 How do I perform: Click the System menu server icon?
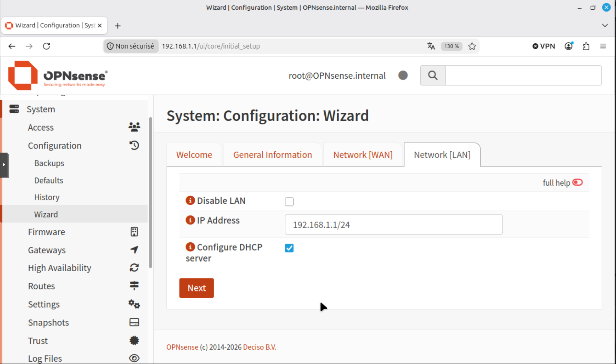pos(14,109)
